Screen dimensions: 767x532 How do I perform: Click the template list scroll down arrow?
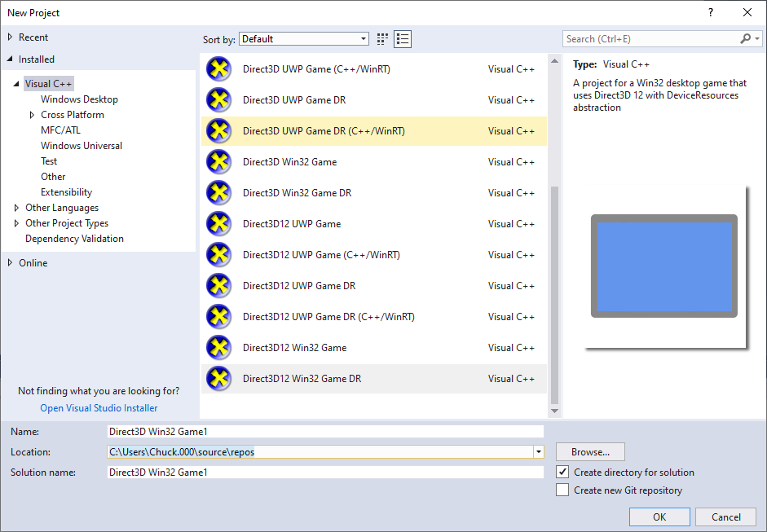(554, 411)
